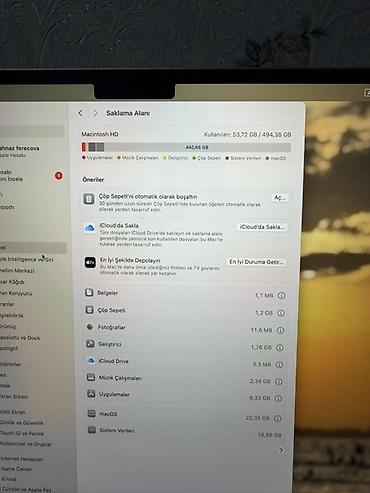Click the Saklama Alanı title
370x493 pixels.
pos(128,113)
